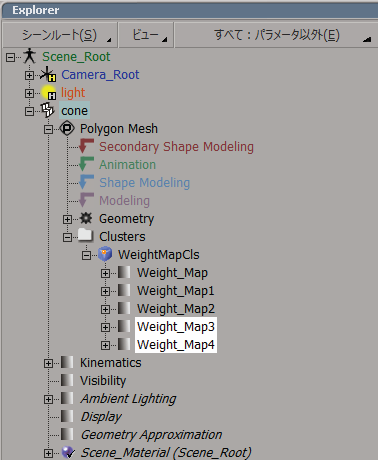
Task: Click the purple Modeling marker icon
Action: 86,200
